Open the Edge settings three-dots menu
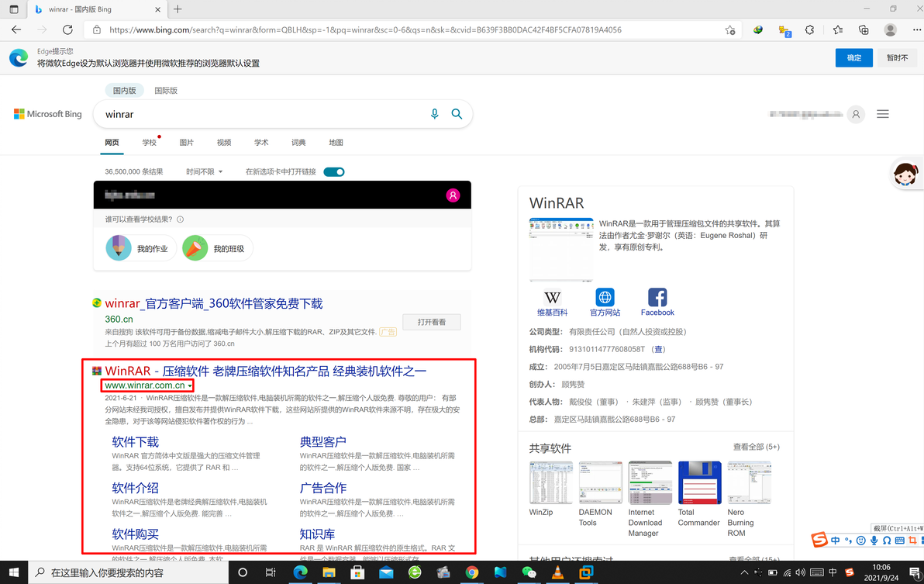 coord(915,29)
